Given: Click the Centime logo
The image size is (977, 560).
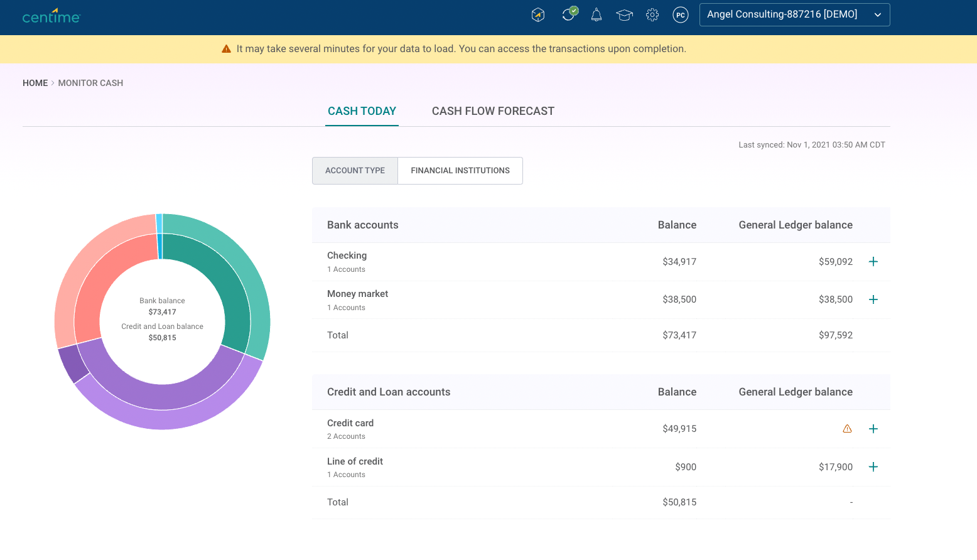Looking at the screenshot, I should point(51,16).
